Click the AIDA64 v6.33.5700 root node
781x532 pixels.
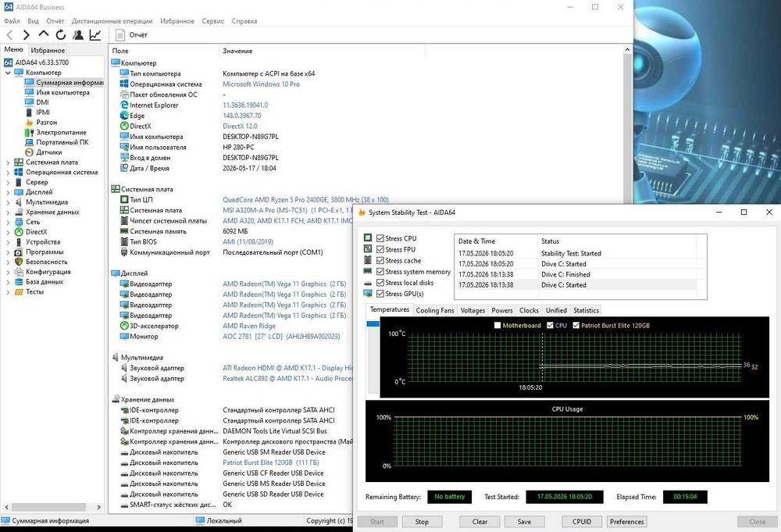42,62
